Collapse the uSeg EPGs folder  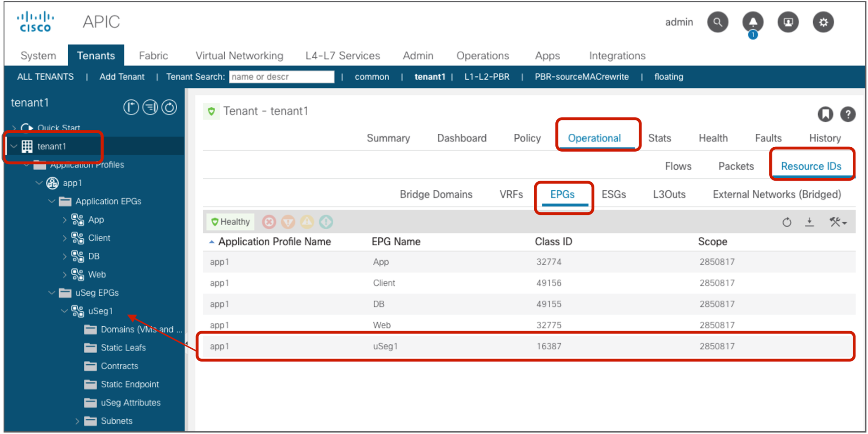tap(52, 293)
